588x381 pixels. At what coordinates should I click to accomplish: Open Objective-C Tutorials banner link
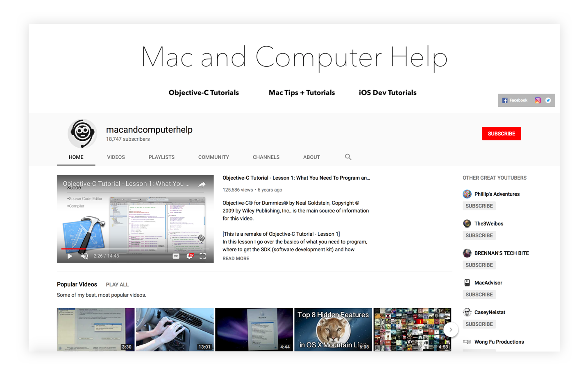pyautogui.click(x=204, y=93)
